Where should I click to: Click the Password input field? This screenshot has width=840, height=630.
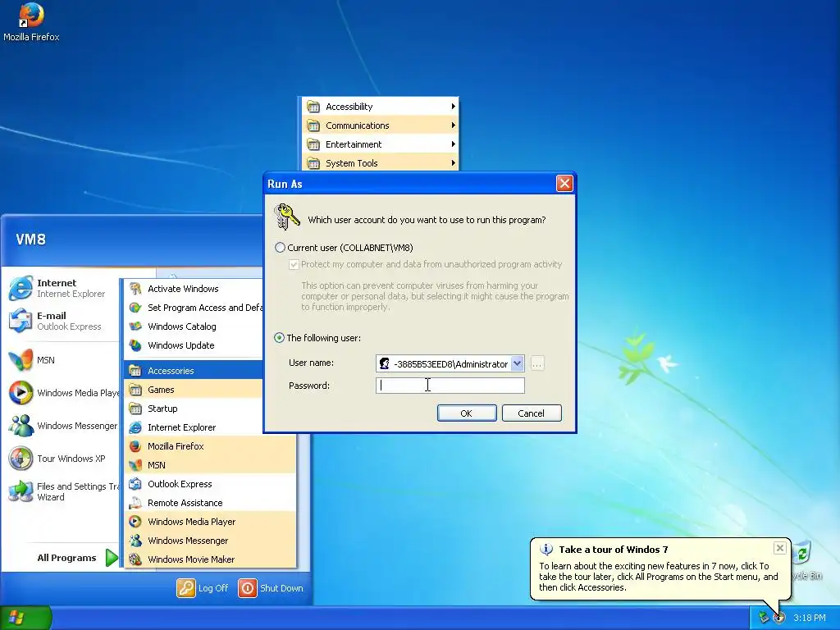(450, 386)
